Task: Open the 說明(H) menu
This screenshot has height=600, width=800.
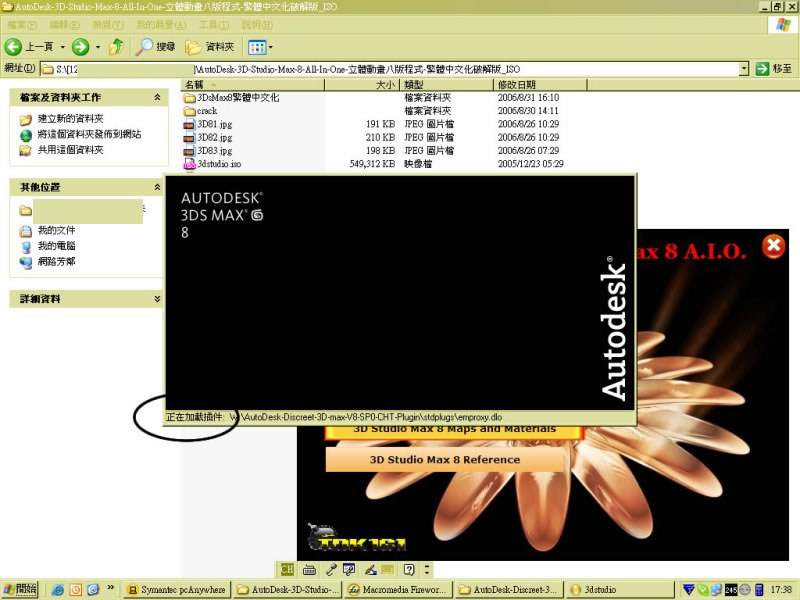Action: click(x=257, y=24)
